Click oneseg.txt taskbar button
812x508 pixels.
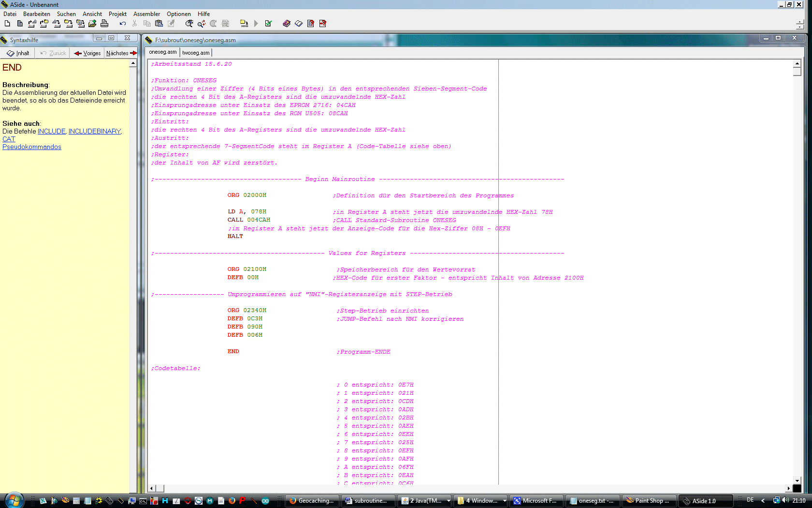click(592, 501)
